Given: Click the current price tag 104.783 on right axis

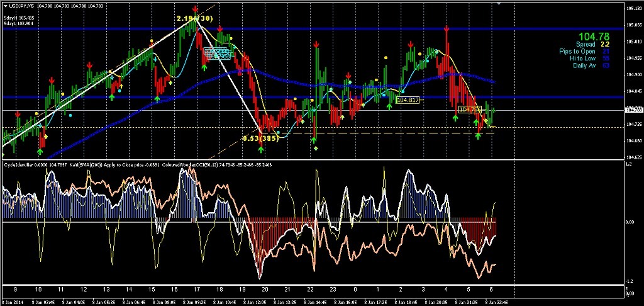Looking at the screenshot, I should [x=633, y=110].
